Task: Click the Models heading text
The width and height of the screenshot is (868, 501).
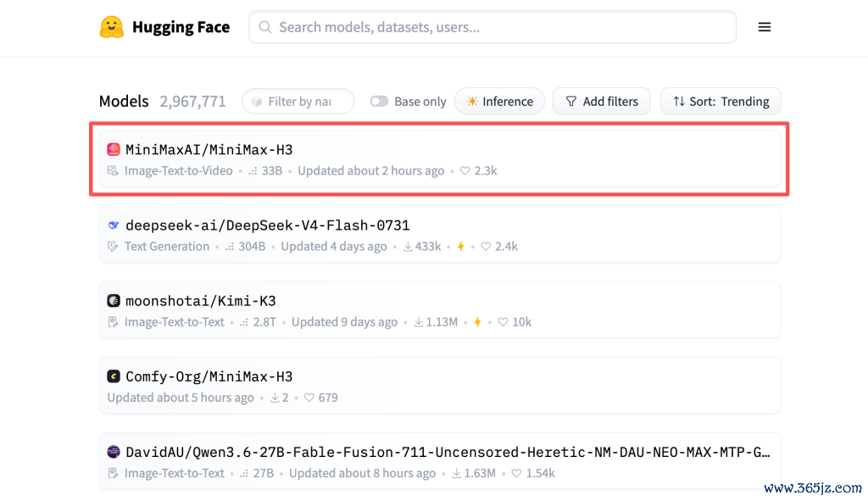Action: pyautogui.click(x=124, y=102)
